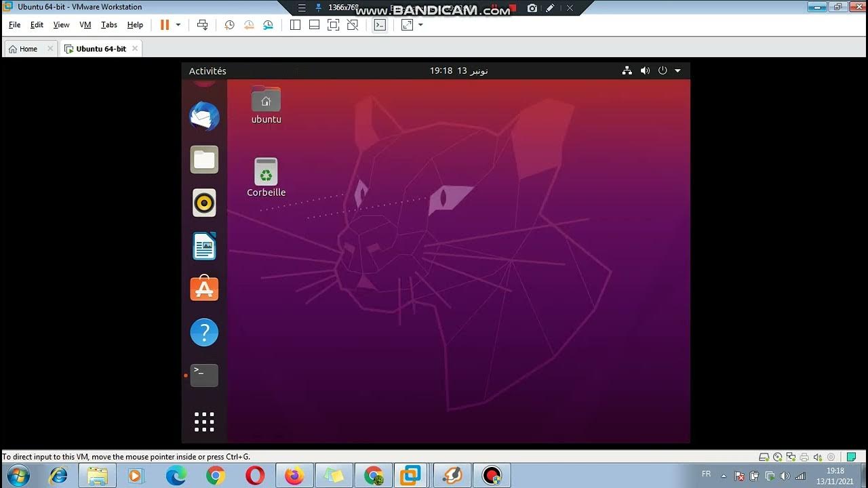Image resolution: width=868 pixels, height=488 pixels.
Task: Expand the Ubuntu system menu arrow
Action: click(x=677, y=71)
